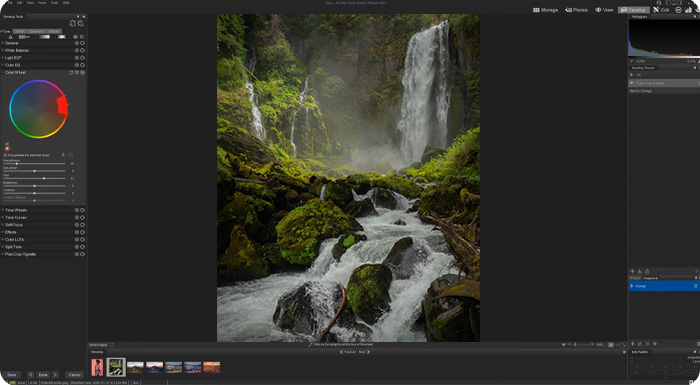Viewport: 700px width, 385px height.
Task: Disable the Color Wheel group blue toggle
Action: tap(83, 72)
